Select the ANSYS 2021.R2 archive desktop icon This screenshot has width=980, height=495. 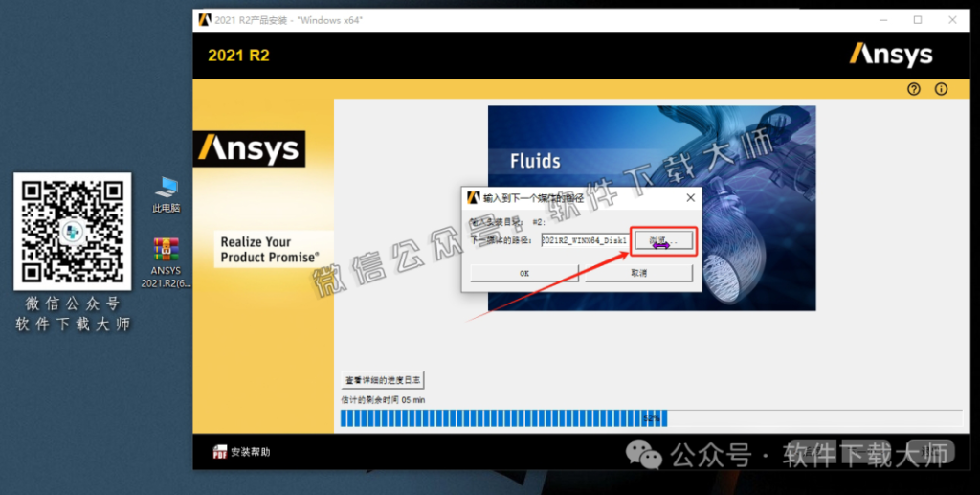tap(167, 262)
